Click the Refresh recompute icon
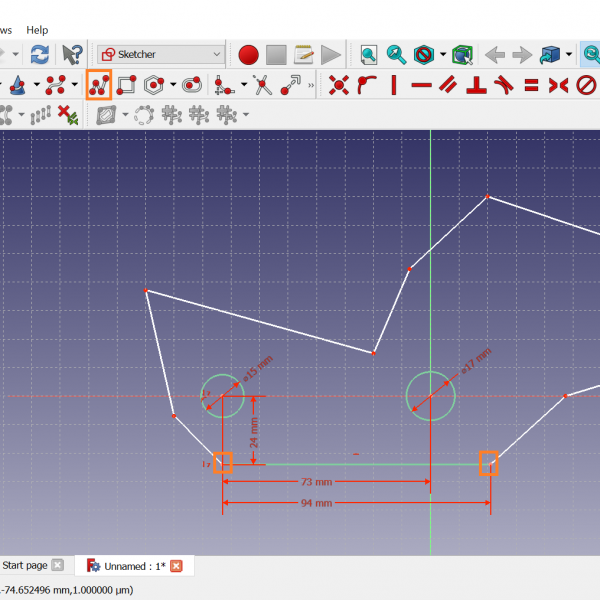This screenshot has width=600, height=600. click(x=39, y=54)
